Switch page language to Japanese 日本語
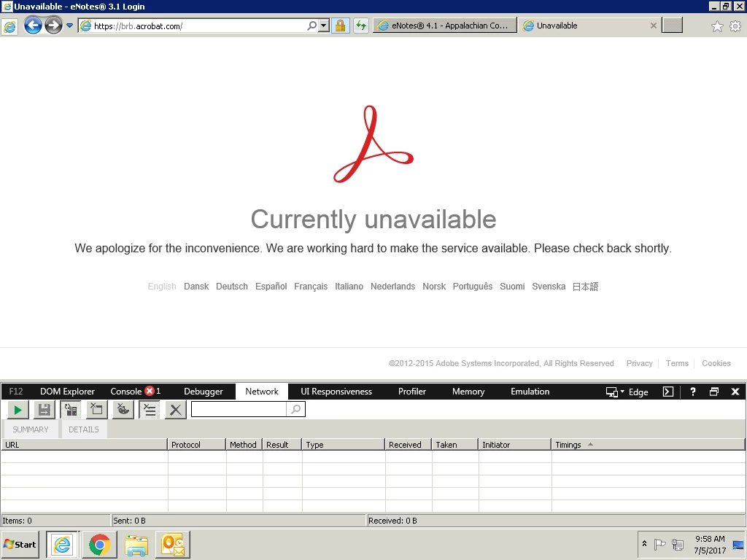Image resolution: width=747 pixels, height=560 pixels. [585, 286]
